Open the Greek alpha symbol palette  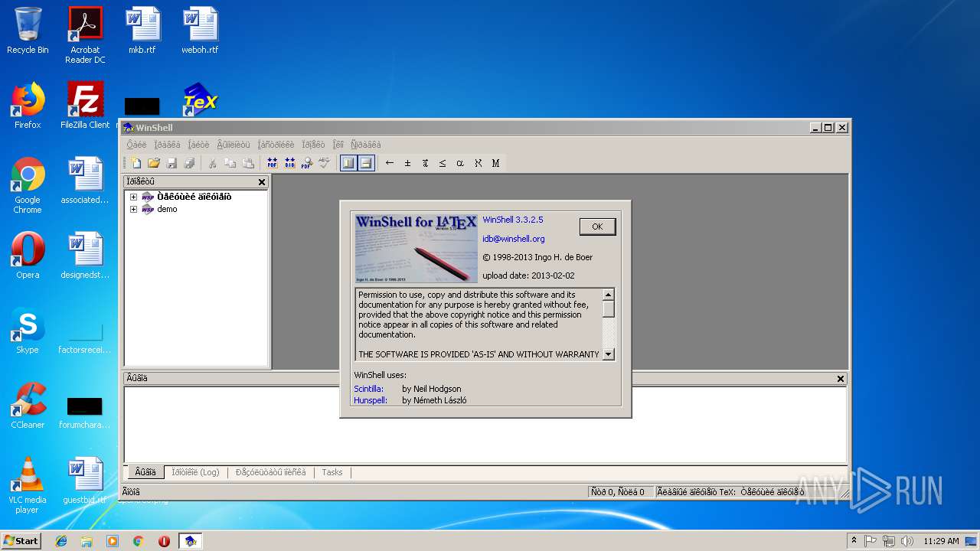(460, 163)
